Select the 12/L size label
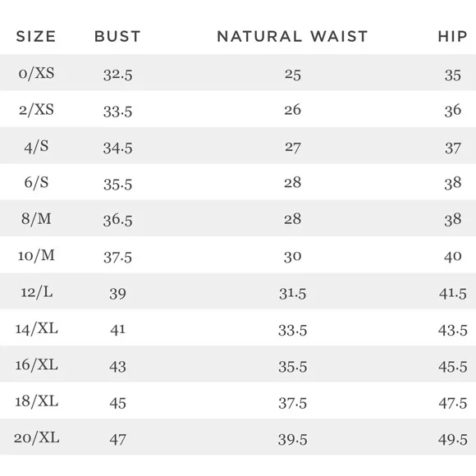This screenshot has width=476, height=476. point(36,292)
